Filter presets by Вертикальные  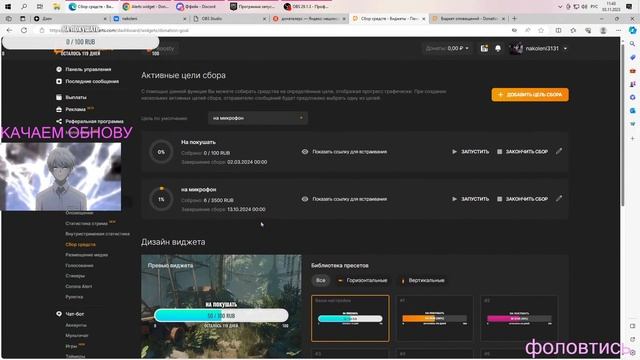pyautogui.click(x=423, y=280)
